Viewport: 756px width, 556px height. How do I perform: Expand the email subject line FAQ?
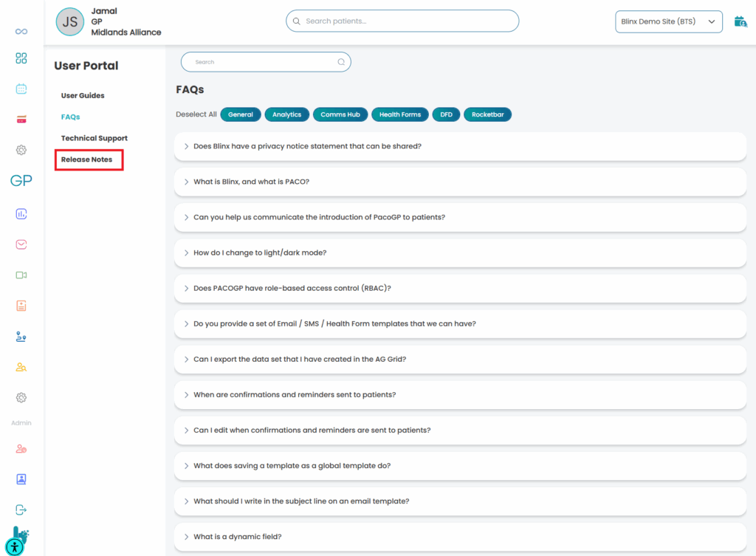(x=461, y=501)
